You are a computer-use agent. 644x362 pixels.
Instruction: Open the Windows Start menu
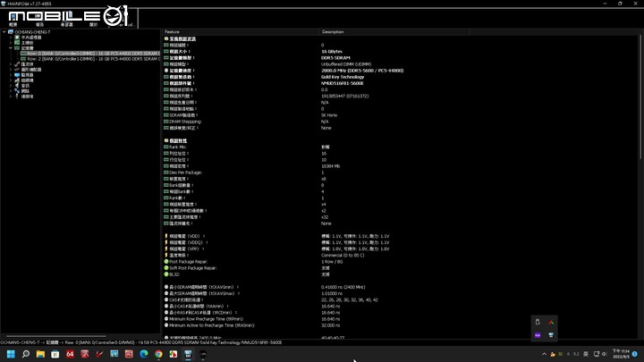[11, 354]
